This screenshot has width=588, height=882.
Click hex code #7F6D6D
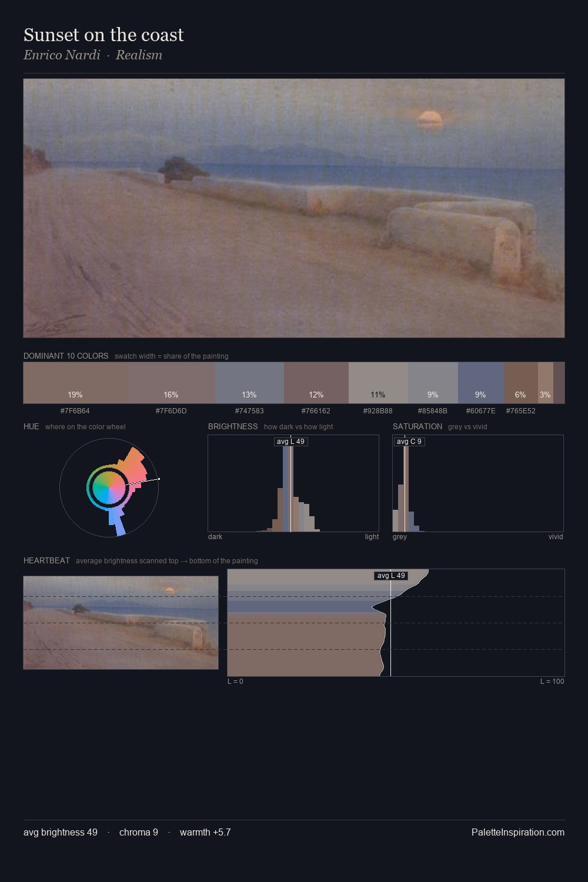tap(171, 411)
